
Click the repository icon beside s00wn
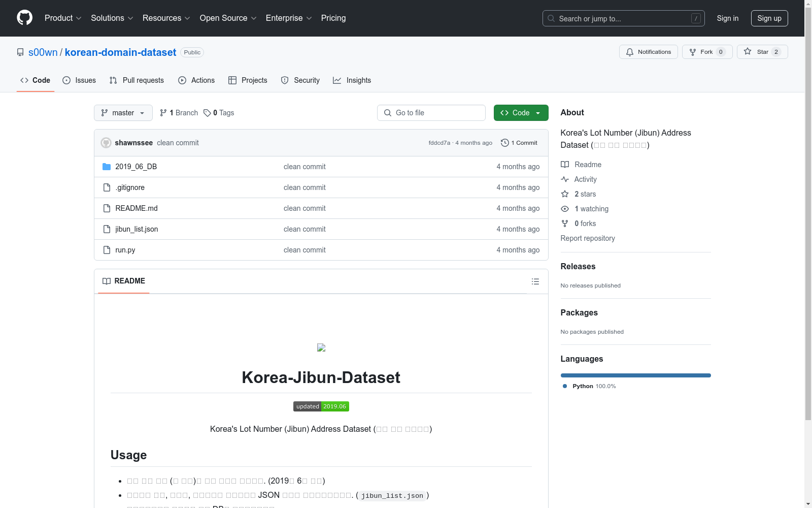20,52
